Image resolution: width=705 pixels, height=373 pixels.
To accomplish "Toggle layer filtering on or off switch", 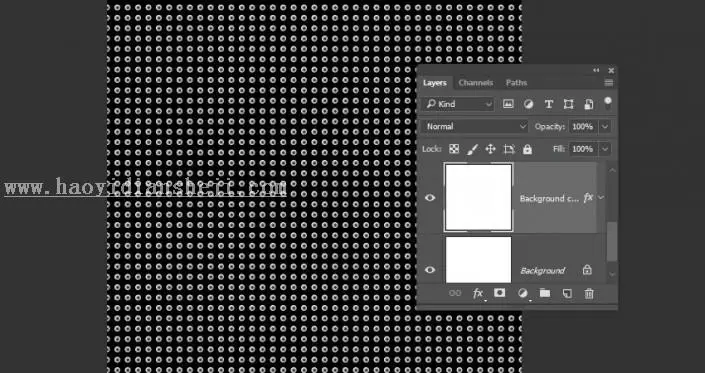I will click(607, 103).
